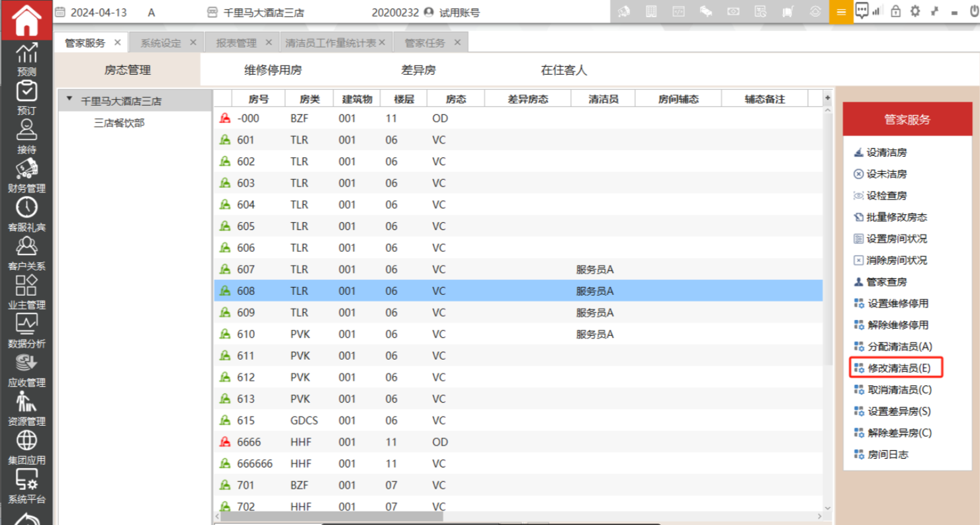Click the red Home icon

click(x=26, y=20)
